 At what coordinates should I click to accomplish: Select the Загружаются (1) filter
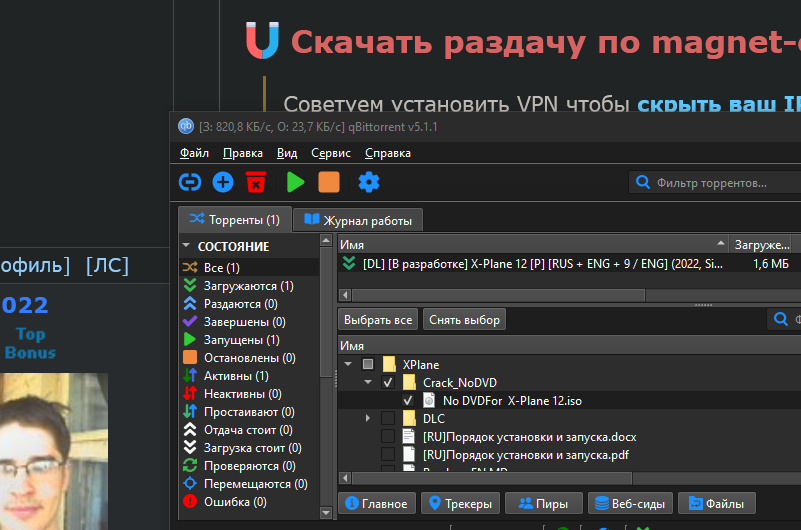pyautogui.click(x=249, y=285)
